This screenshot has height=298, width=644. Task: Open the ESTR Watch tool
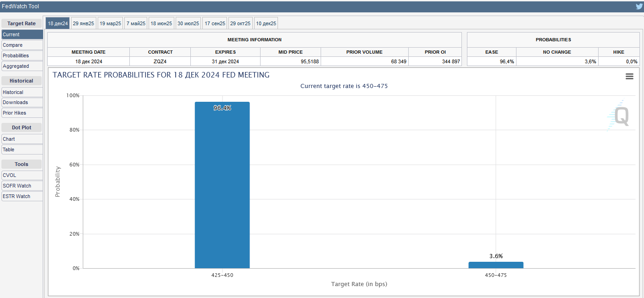pos(22,196)
